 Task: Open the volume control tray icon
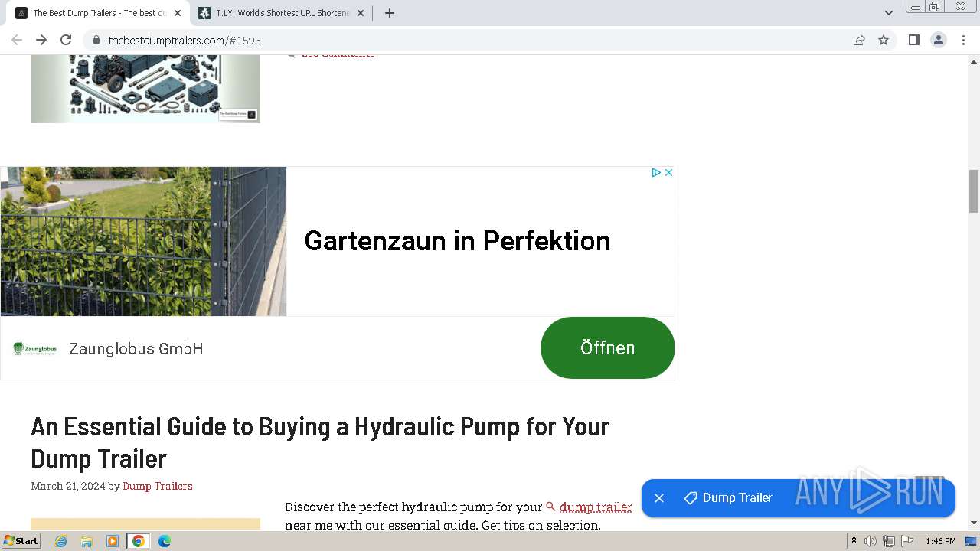pyautogui.click(x=871, y=541)
